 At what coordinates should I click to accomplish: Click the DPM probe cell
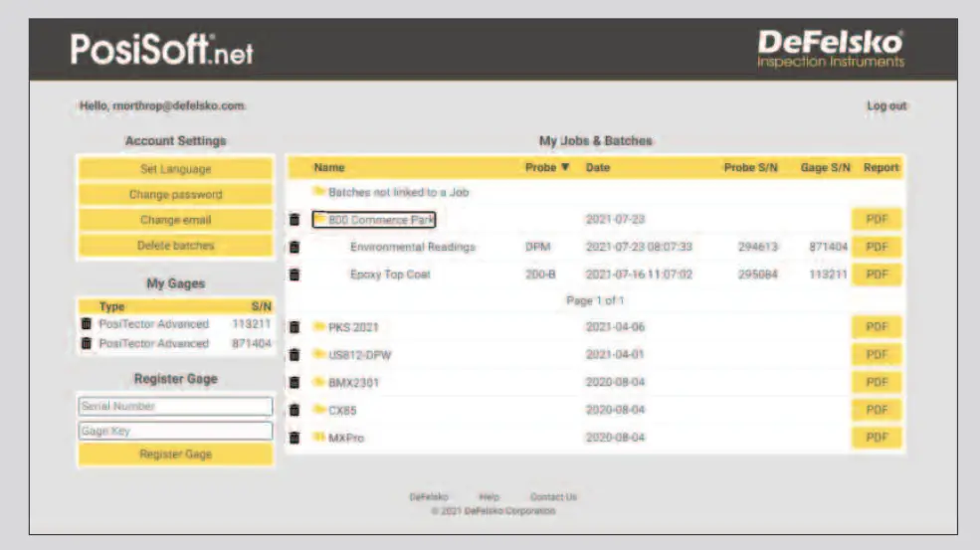(x=538, y=247)
